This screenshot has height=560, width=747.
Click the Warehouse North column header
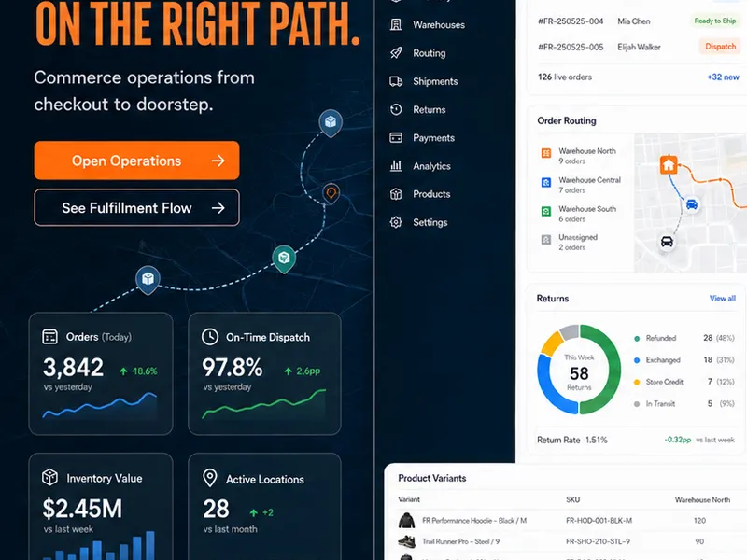tap(702, 499)
